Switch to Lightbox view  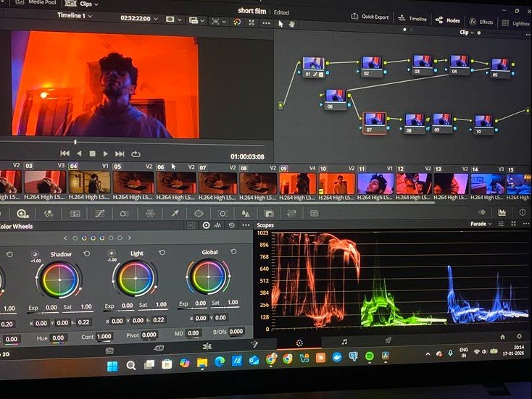[516, 23]
